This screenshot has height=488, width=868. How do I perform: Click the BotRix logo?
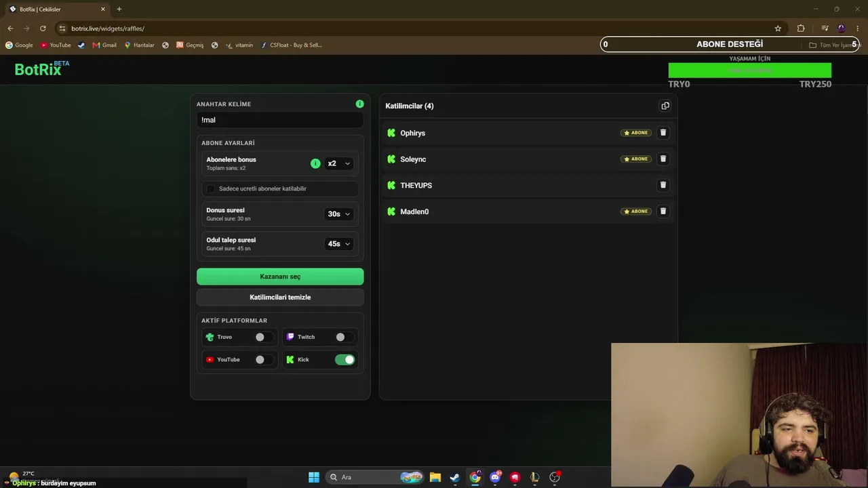tap(42, 68)
